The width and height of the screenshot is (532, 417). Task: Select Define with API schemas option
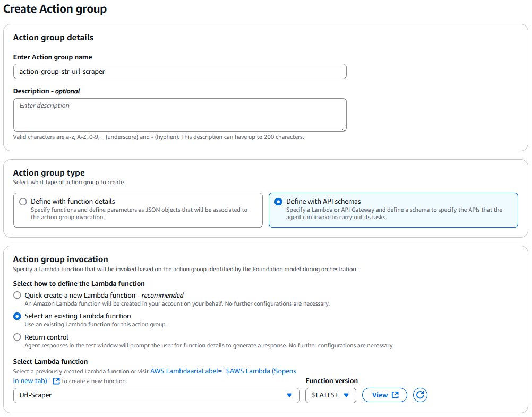(x=278, y=202)
